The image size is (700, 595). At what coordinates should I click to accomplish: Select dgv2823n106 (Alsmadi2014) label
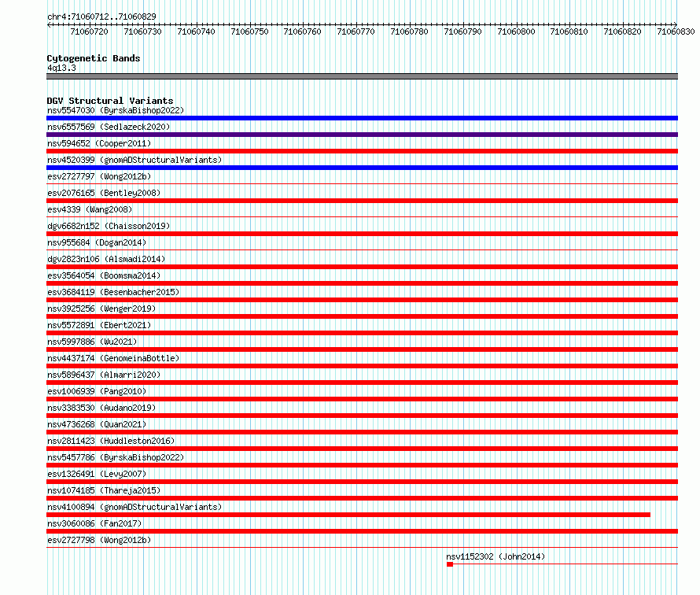[106, 259]
